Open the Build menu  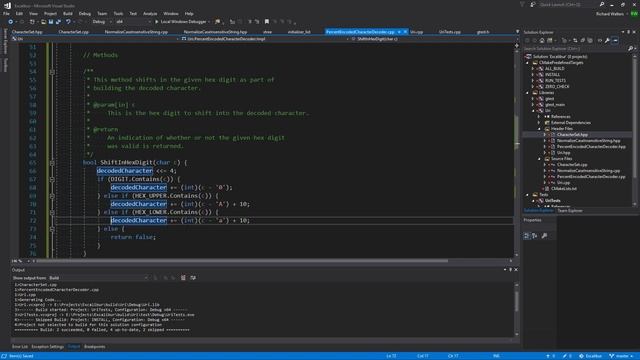point(68,13)
